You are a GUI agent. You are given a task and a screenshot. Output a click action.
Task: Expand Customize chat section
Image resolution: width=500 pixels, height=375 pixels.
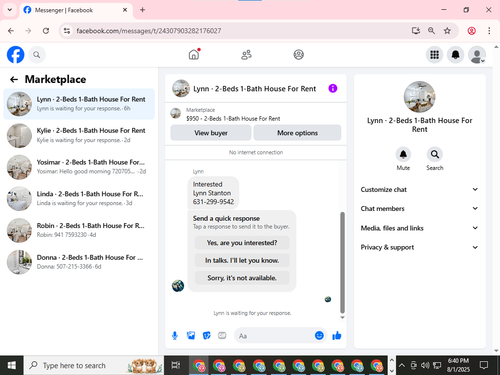pos(419,189)
